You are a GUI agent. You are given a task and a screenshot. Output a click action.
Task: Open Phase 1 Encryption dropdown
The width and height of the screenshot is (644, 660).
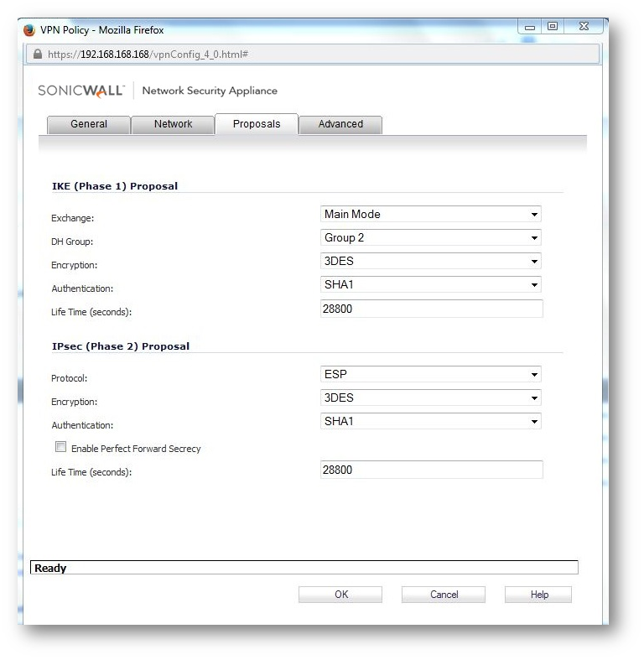pos(431,262)
